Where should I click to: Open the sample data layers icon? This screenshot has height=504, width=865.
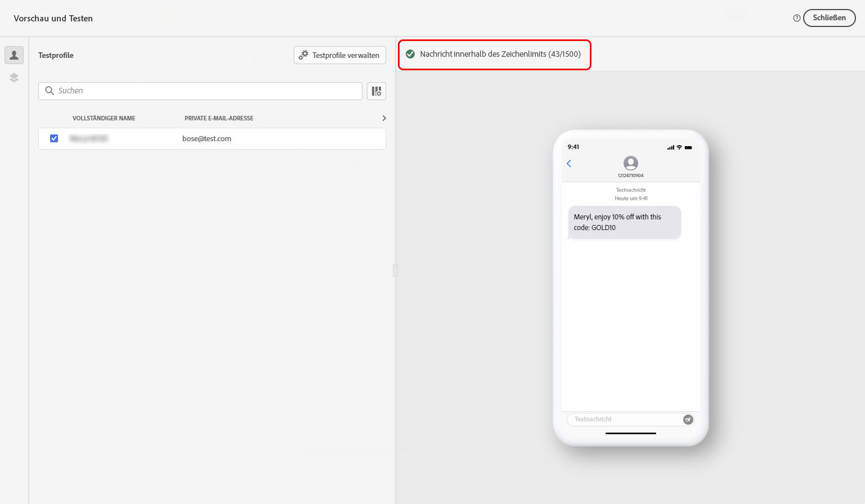coord(14,78)
